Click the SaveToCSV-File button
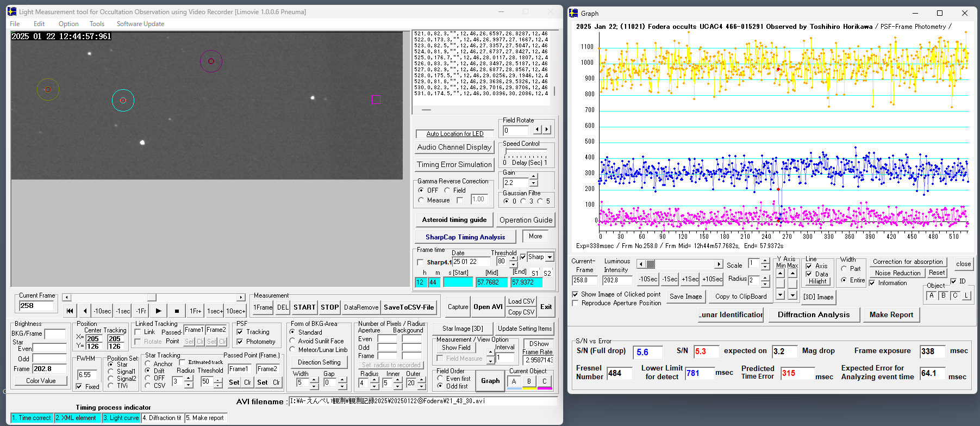This screenshot has width=980, height=426. (x=409, y=307)
